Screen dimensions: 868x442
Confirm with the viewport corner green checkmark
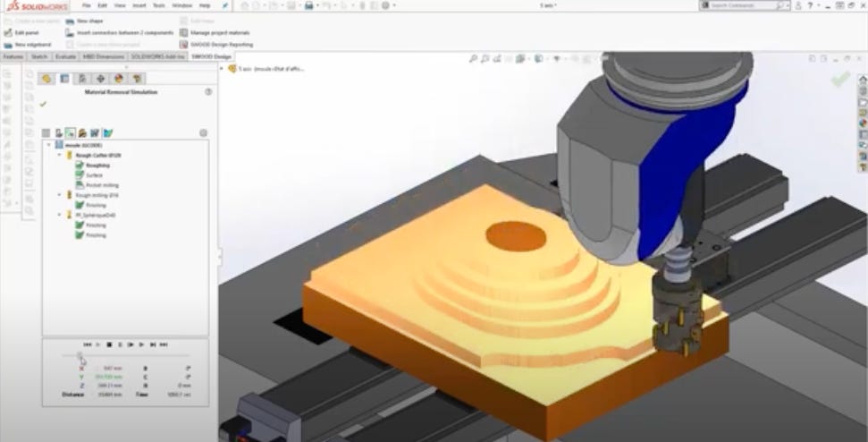click(x=840, y=80)
